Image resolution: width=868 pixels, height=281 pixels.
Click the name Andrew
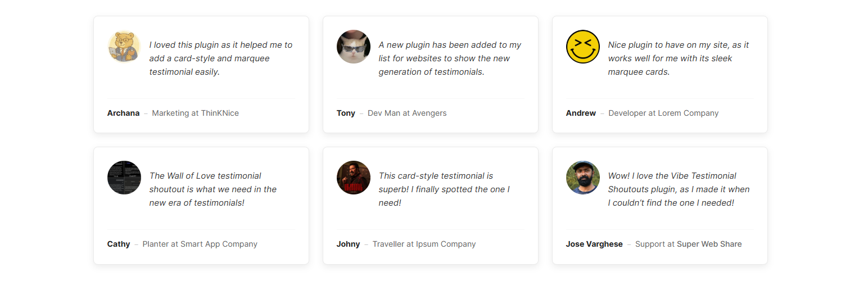click(x=581, y=113)
